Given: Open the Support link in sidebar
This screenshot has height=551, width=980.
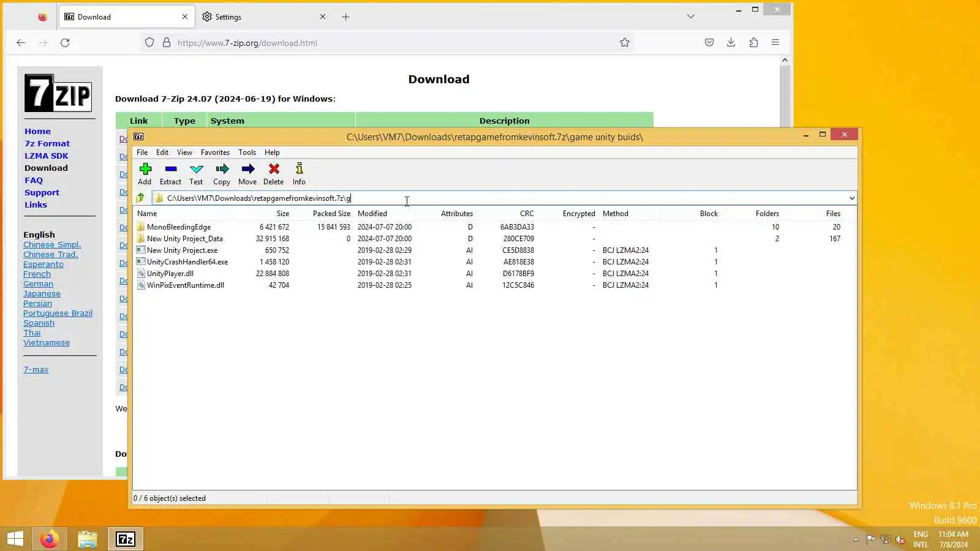Looking at the screenshot, I should (42, 192).
